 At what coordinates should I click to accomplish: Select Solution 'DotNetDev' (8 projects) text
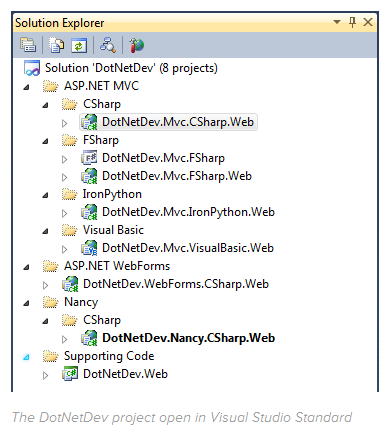pyautogui.click(x=131, y=68)
